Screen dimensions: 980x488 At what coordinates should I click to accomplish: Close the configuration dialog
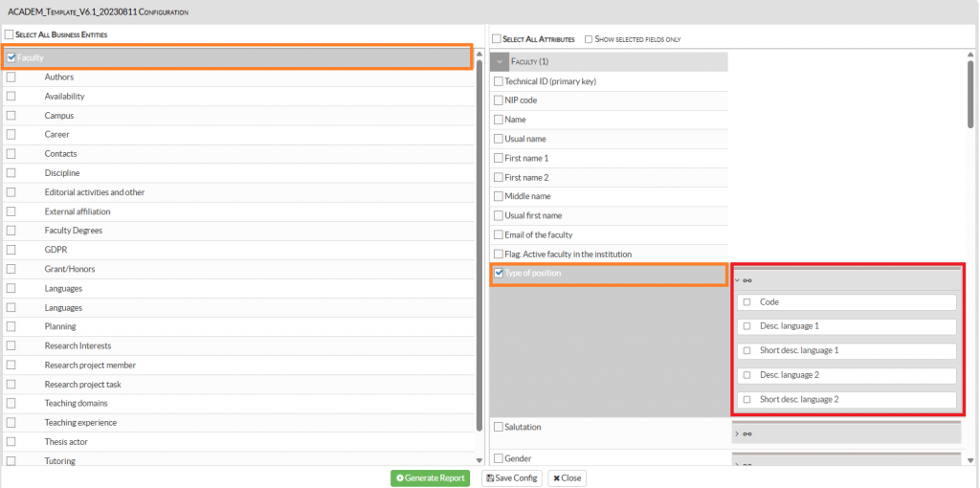(568, 478)
